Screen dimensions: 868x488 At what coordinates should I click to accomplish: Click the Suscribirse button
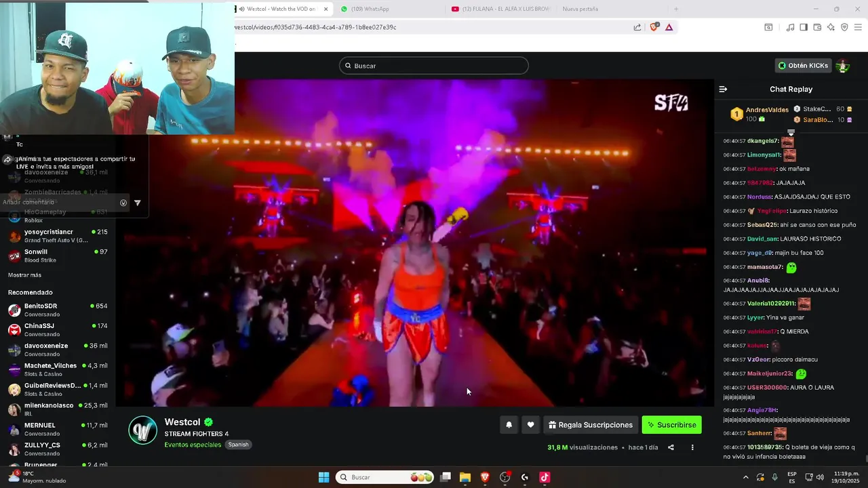[671, 425]
